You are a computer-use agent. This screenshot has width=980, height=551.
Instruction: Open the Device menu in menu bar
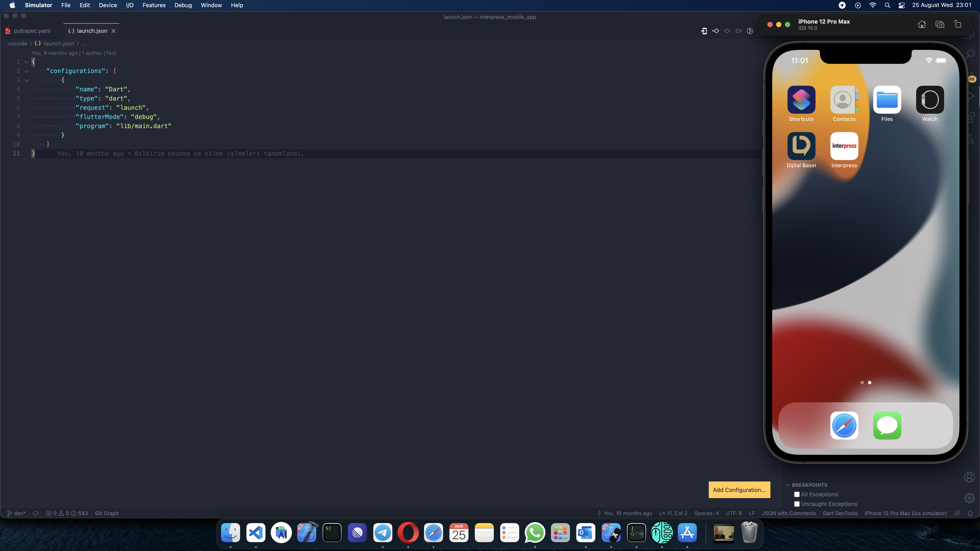point(108,5)
